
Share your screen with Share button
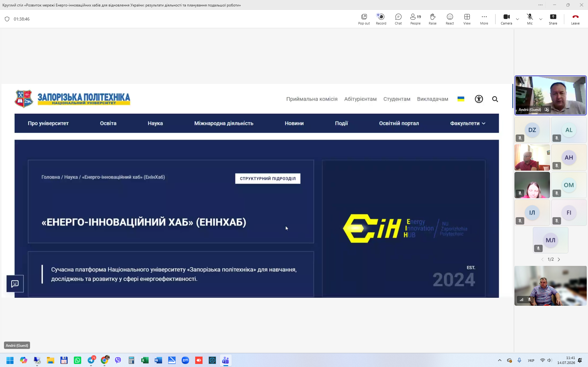coord(553,19)
